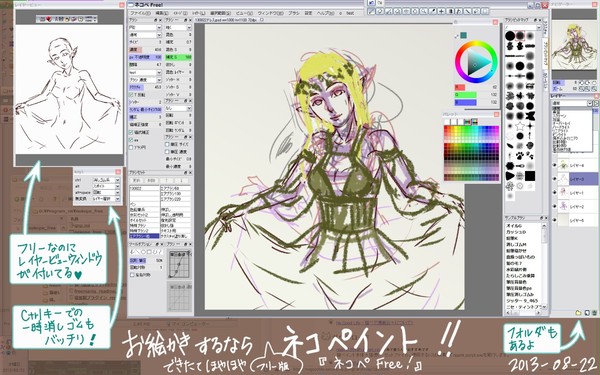
Task: Select the red-outlined soft round brush preset
Action: pyautogui.click(x=520, y=35)
